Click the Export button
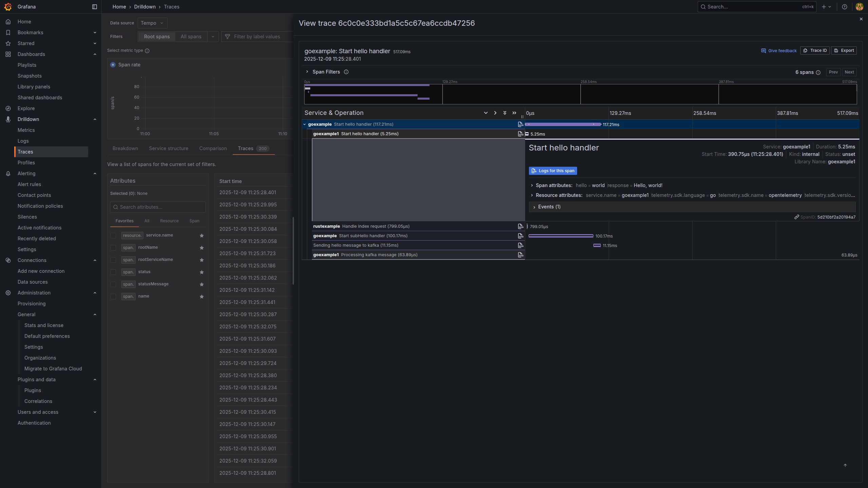The width and height of the screenshot is (868, 488). coord(844,50)
